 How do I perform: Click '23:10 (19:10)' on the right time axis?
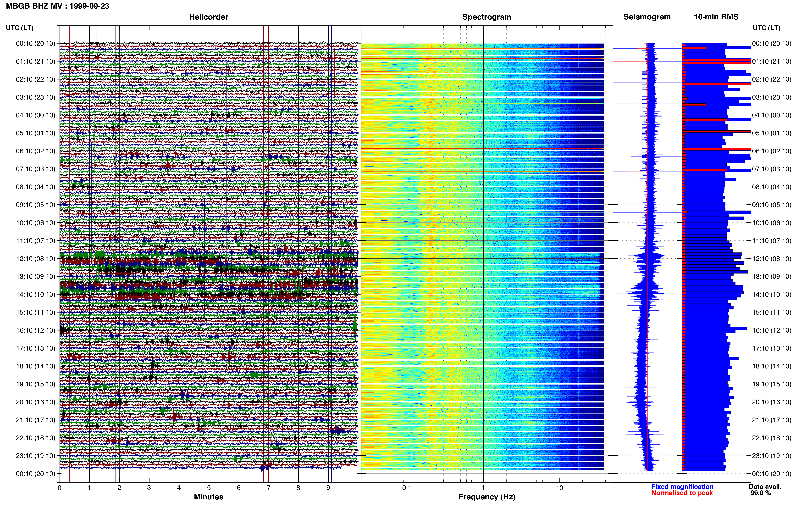pyautogui.click(x=772, y=456)
